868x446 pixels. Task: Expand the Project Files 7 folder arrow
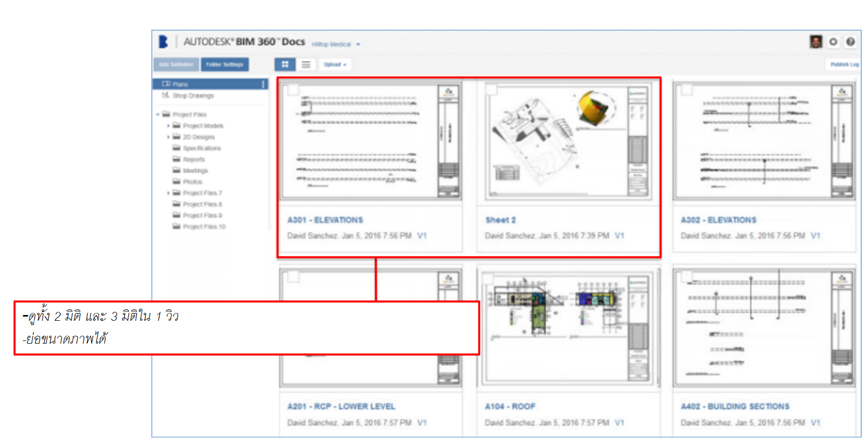pyautogui.click(x=168, y=193)
